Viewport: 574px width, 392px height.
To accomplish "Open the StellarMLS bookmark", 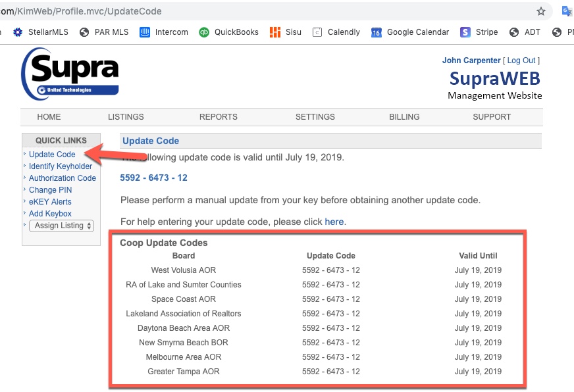I will [41, 32].
